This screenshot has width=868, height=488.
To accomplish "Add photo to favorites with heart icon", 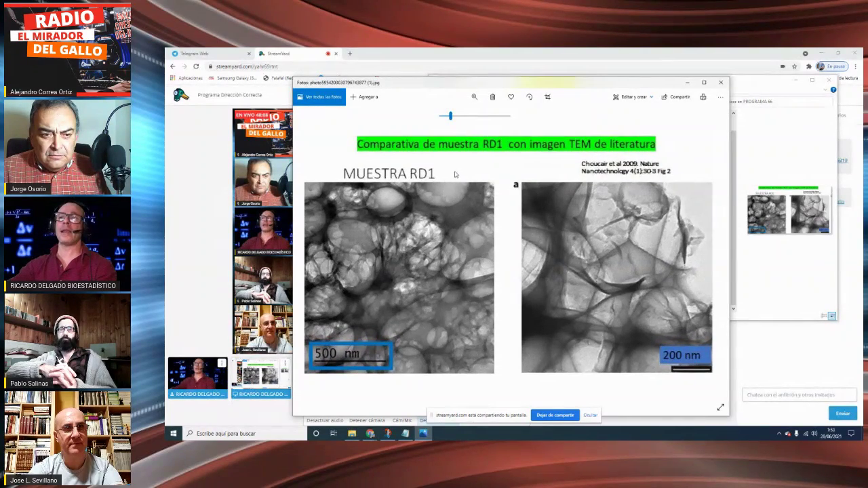I will (511, 97).
